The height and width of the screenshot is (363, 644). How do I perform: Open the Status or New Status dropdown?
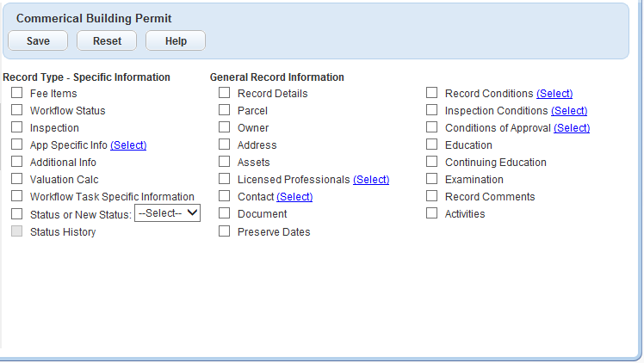[168, 213]
